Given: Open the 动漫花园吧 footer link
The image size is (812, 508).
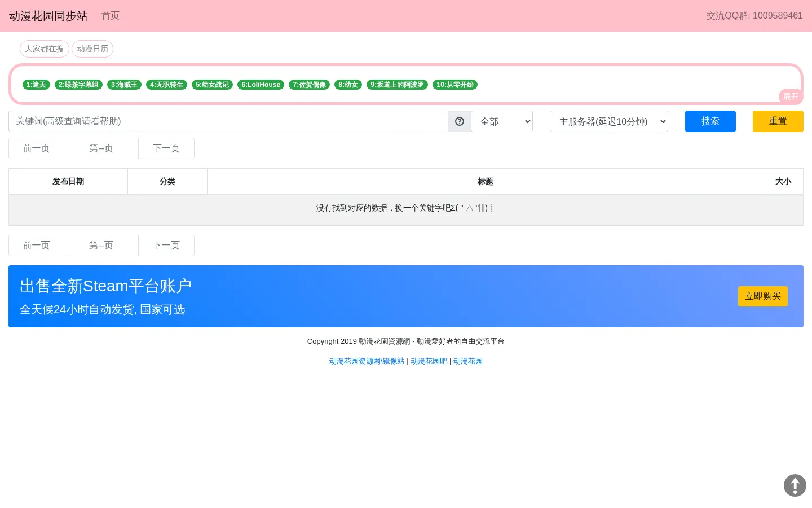Looking at the screenshot, I should (x=429, y=361).
